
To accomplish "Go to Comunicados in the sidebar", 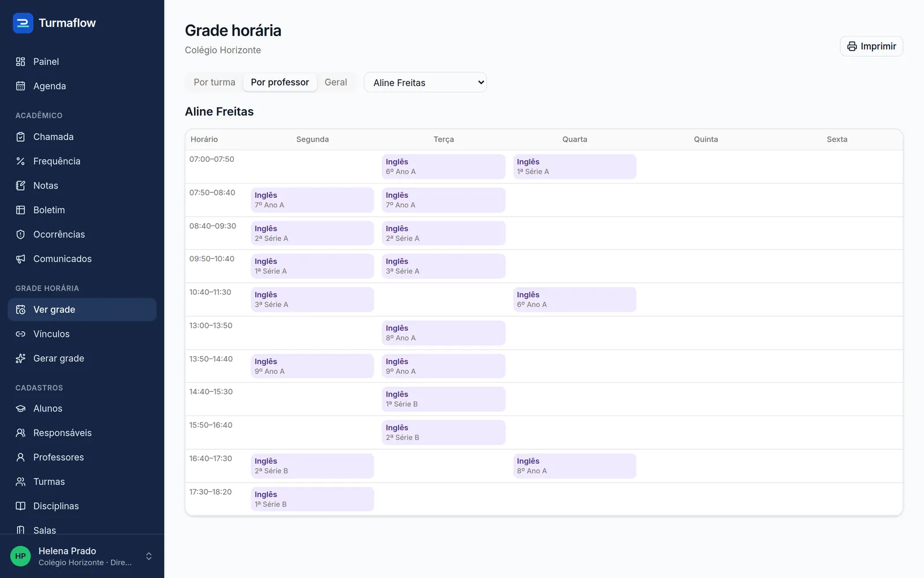I will pyautogui.click(x=82, y=259).
